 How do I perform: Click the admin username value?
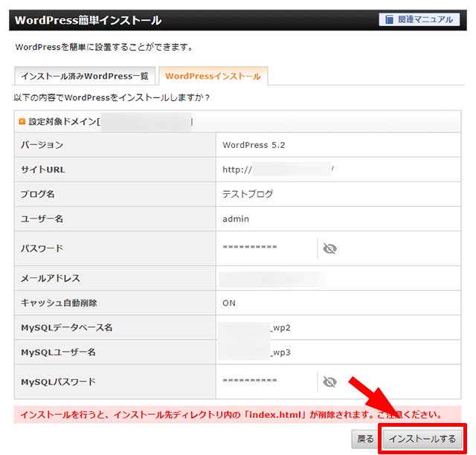pos(236,219)
